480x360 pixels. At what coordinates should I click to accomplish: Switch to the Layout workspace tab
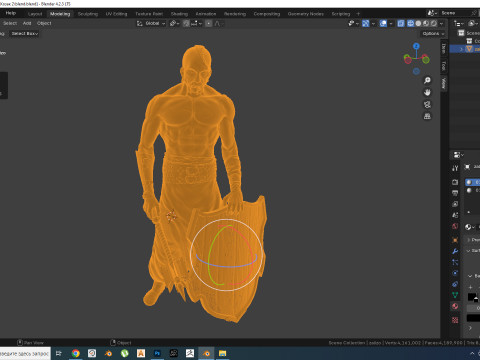click(x=35, y=14)
